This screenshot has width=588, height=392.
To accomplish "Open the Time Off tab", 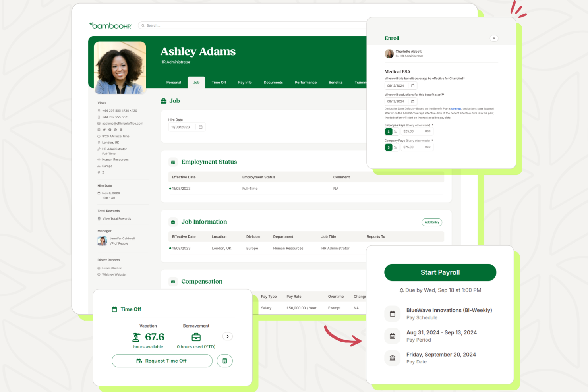I will (219, 83).
